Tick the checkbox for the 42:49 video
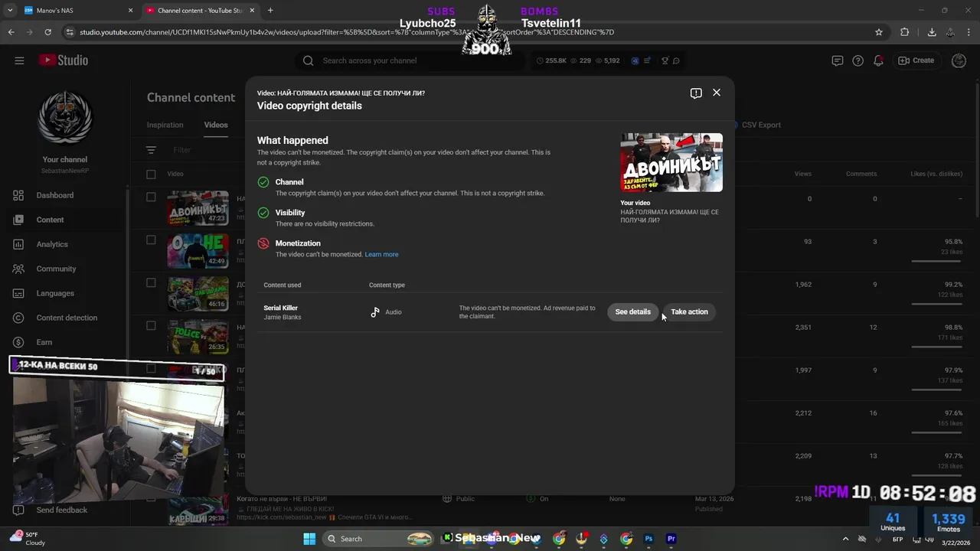 click(x=151, y=240)
